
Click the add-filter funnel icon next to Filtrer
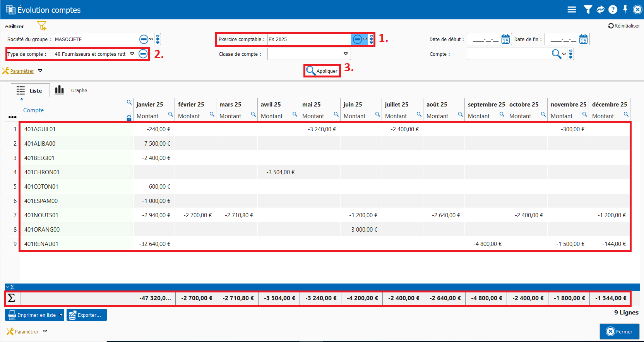point(41,26)
